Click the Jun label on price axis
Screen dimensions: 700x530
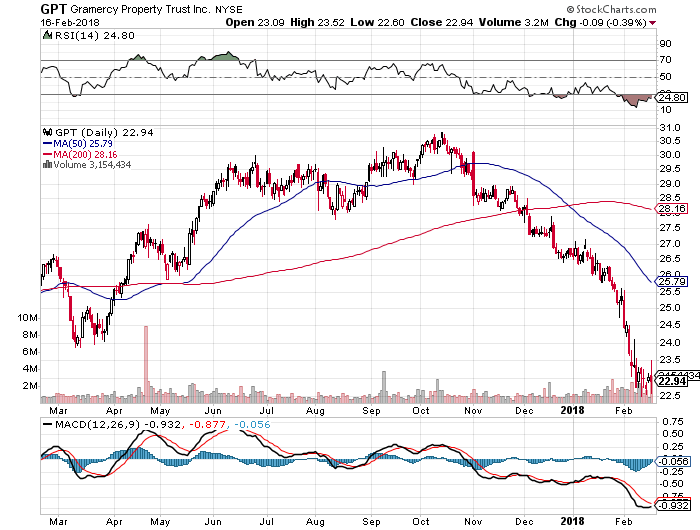click(213, 411)
